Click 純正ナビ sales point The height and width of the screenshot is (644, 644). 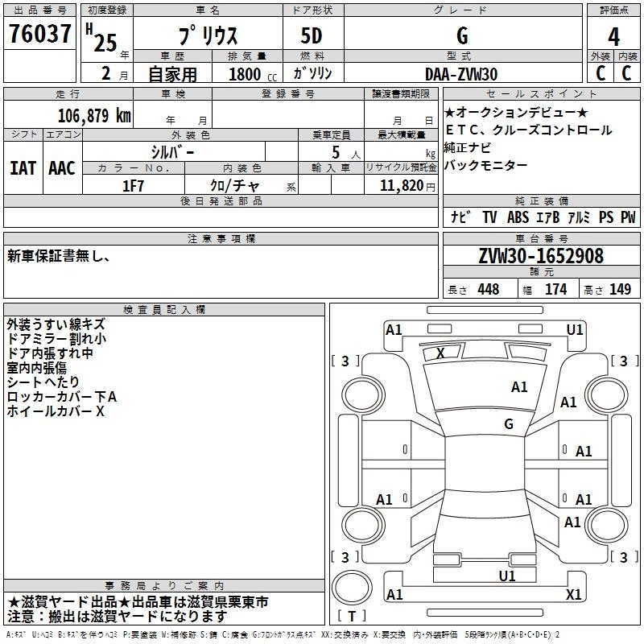(x=468, y=147)
